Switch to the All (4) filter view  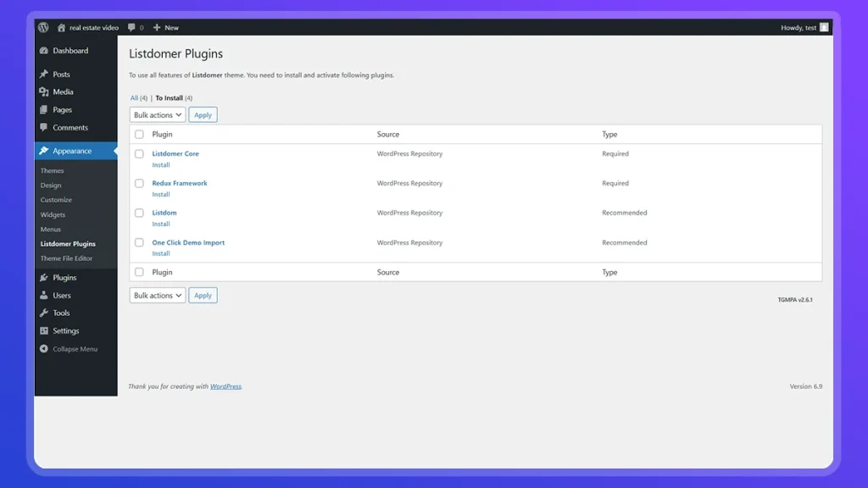click(136, 97)
